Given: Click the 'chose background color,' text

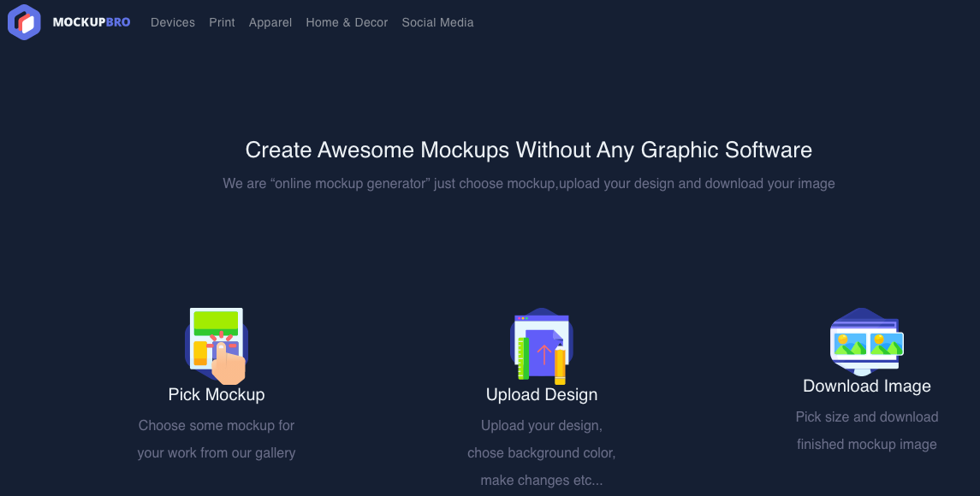Looking at the screenshot, I should 541,453.
